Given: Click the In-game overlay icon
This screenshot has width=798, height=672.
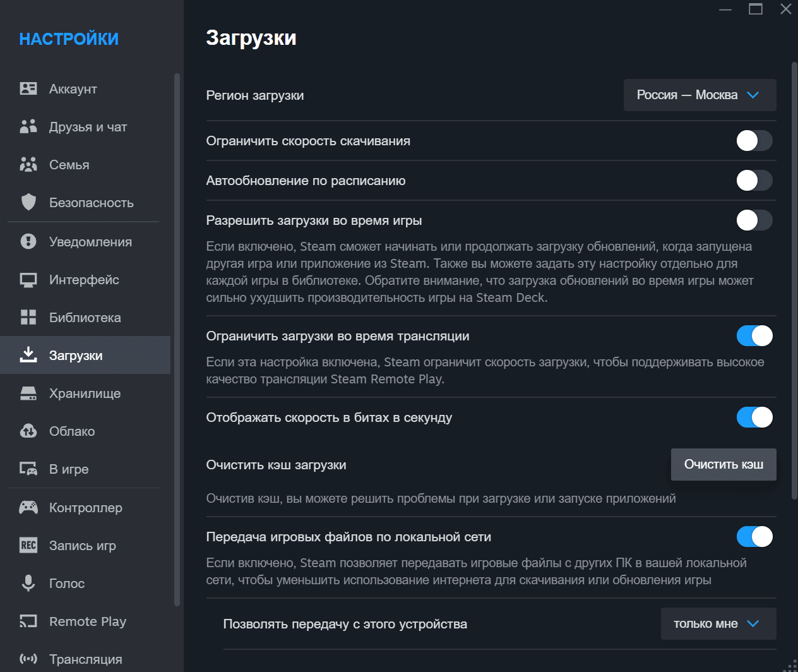Looking at the screenshot, I should click(28, 469).
